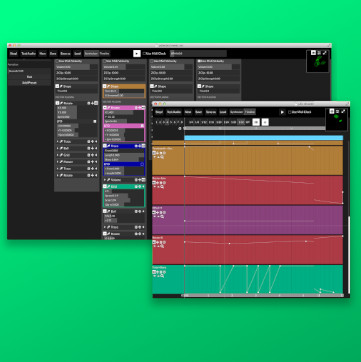361x362 pixels.
Task: Click the move icon on the first column Ball module
Action: pos(92,148)
